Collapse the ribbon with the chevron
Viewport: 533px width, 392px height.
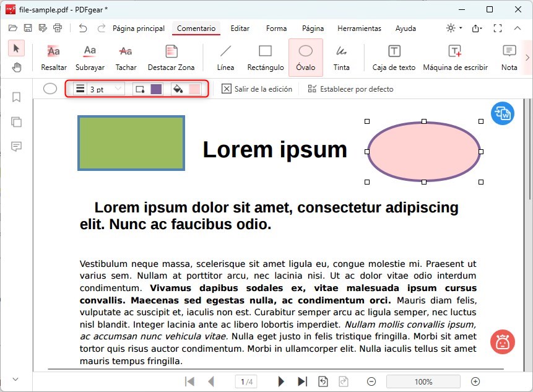(x=518, y=28)
